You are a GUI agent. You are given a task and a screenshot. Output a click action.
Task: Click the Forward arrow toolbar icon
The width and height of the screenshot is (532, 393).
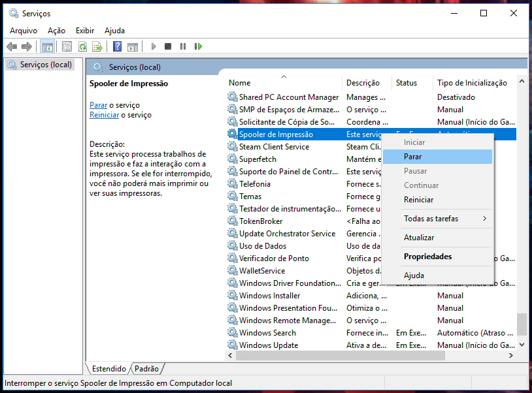click(26, 46)
